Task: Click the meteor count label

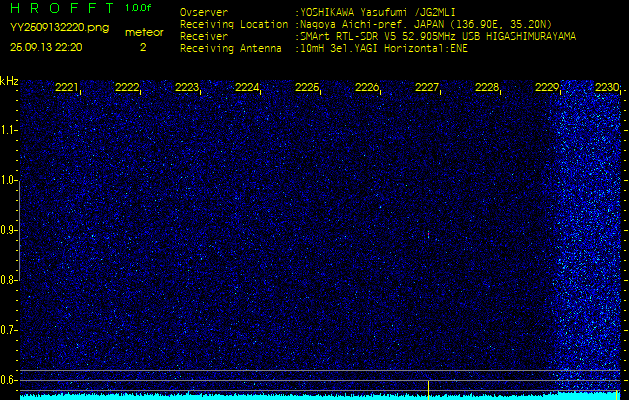Action: coord(142,33)
